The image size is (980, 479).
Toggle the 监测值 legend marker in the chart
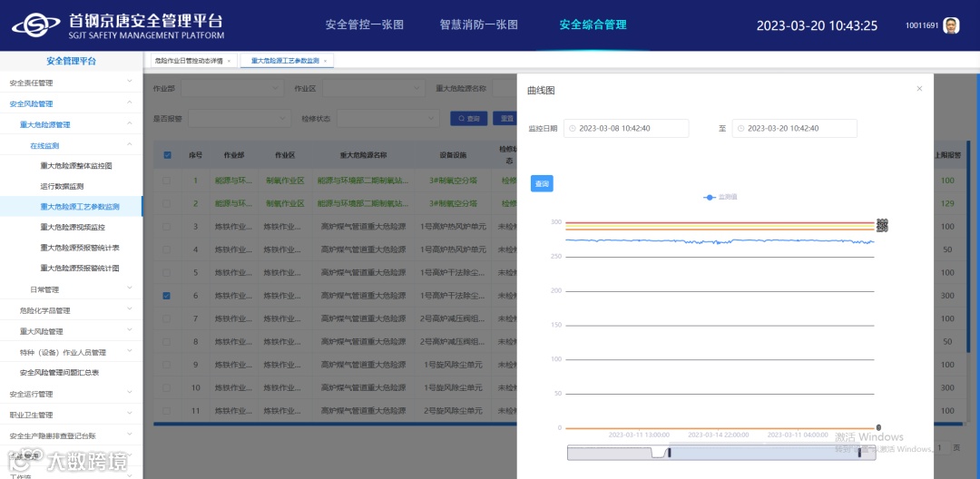point(710,198)
